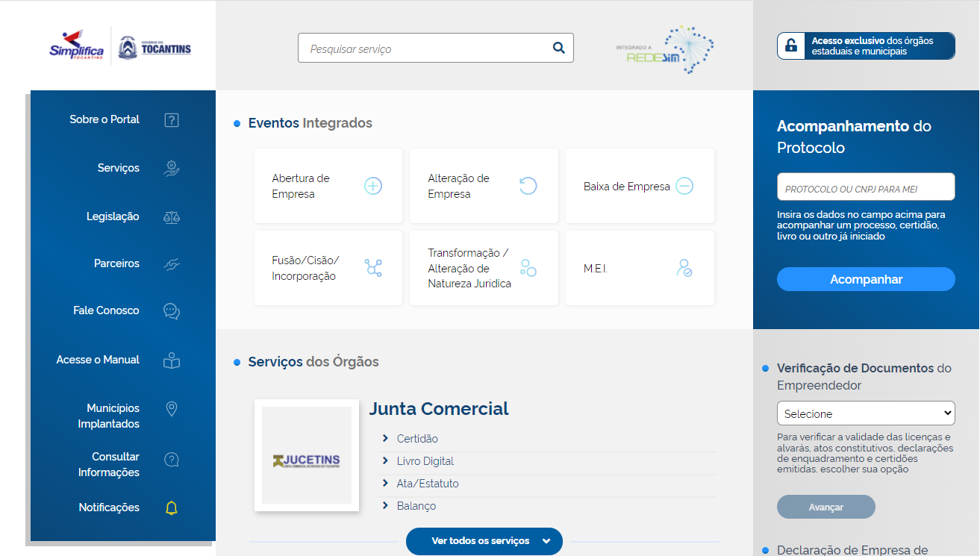Screen dimensions: 980x556
Task: Go to Fale Conosco in sidebar
Action: [106, 310]
